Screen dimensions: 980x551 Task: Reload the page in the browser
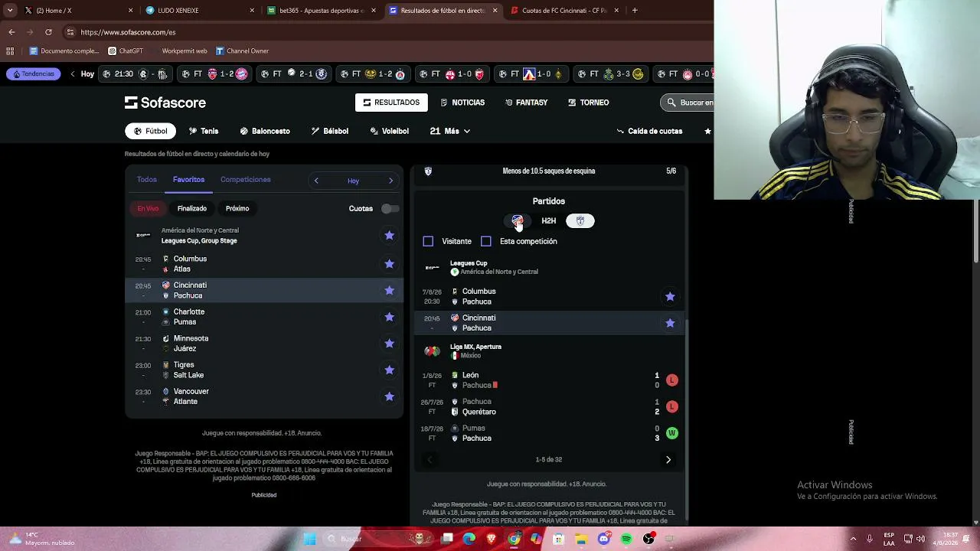pyautogui.click(x=48, y=32)
